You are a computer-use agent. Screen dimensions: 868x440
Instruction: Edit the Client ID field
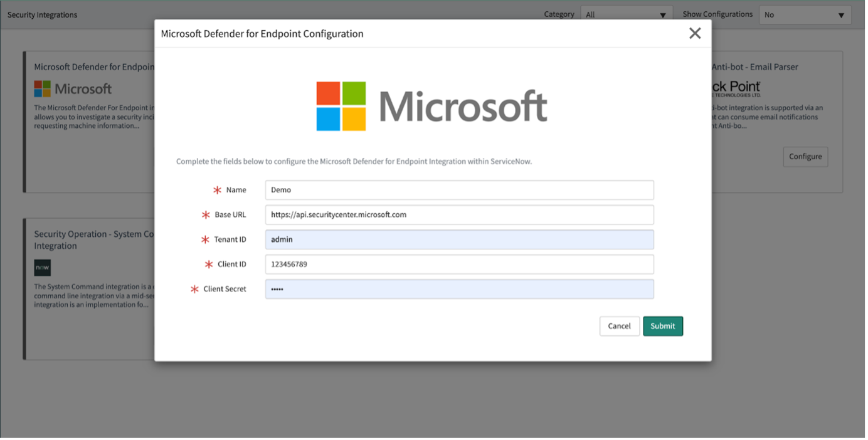[459, 264]
